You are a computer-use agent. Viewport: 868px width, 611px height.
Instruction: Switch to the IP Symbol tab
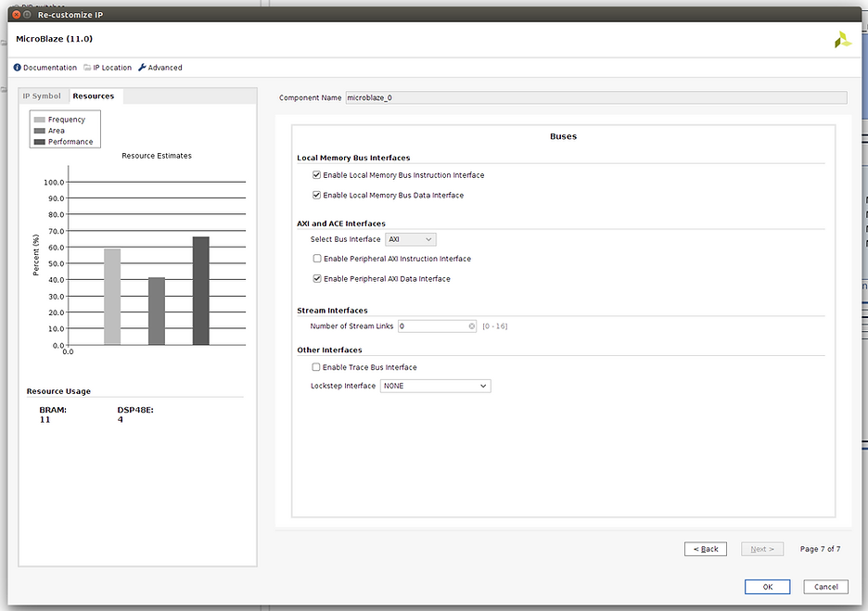pyautogui.click(x=42, y=96)
